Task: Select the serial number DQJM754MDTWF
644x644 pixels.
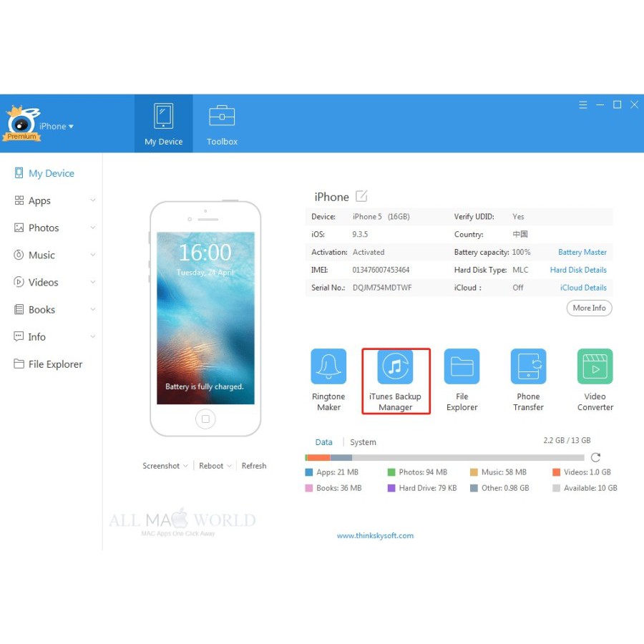Action: tap(382, 288)
